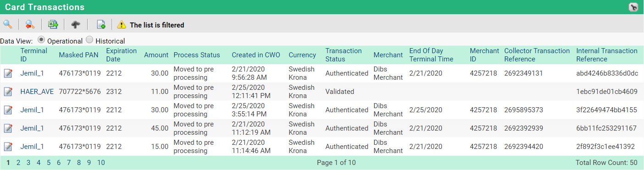Sort by the Masked PAN column
The image size is (644, 170).
pos(78,55)
